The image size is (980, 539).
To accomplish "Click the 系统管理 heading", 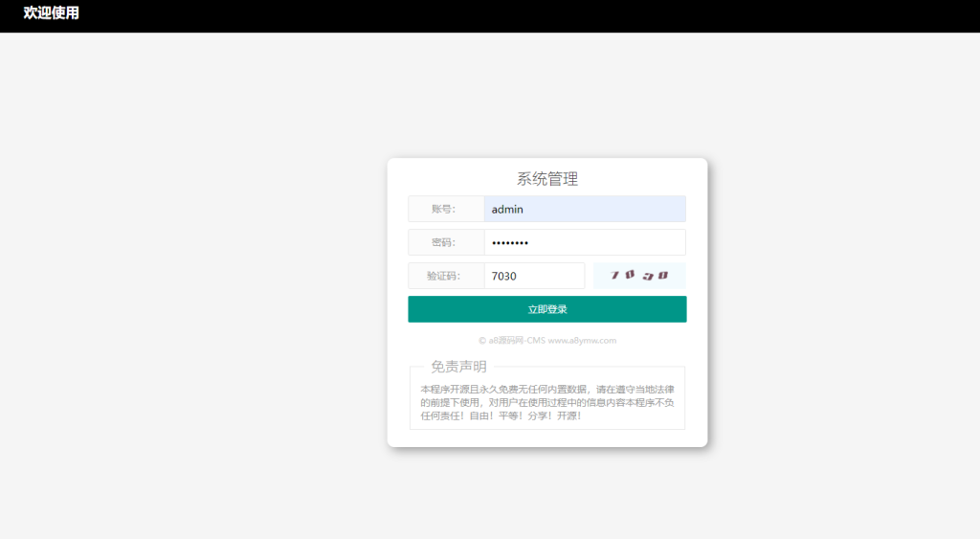I will click(x=546, y=179).
